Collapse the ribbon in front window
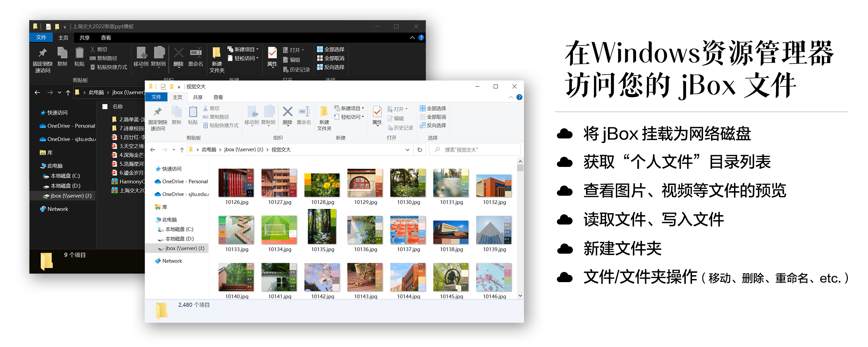 pyautogui.click(x=511, y=97)
